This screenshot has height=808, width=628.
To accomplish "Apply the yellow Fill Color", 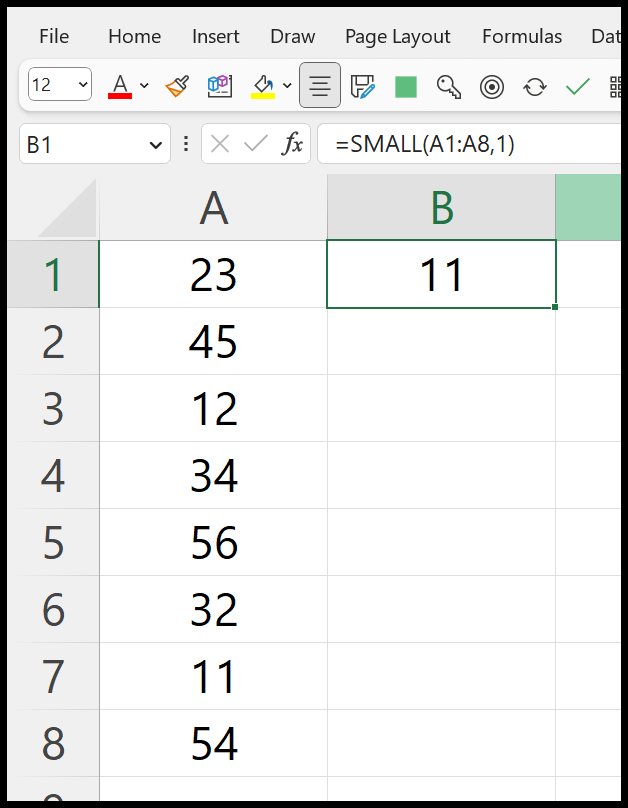I will (262, 86).
